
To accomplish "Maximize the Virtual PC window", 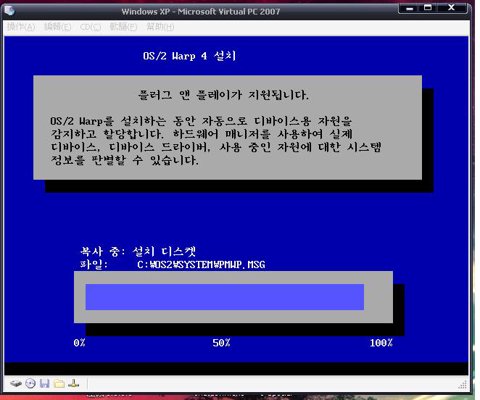I will [428, 8].
